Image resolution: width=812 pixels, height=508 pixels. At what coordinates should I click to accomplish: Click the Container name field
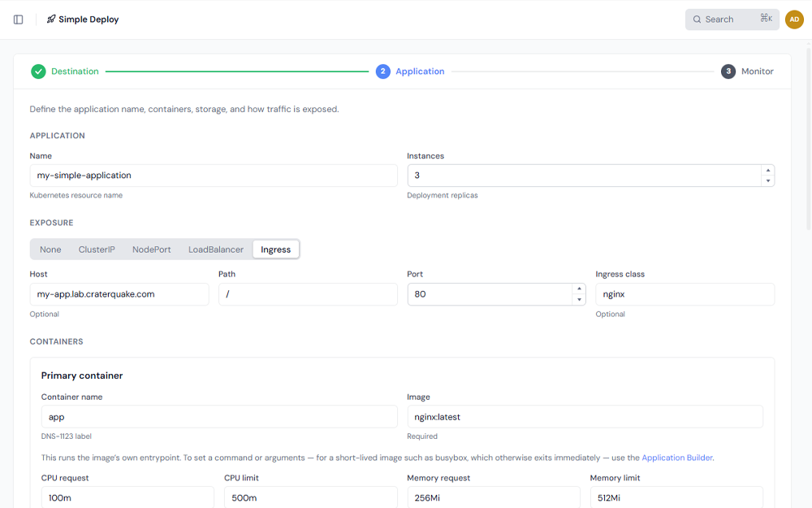tap(219, 417)
